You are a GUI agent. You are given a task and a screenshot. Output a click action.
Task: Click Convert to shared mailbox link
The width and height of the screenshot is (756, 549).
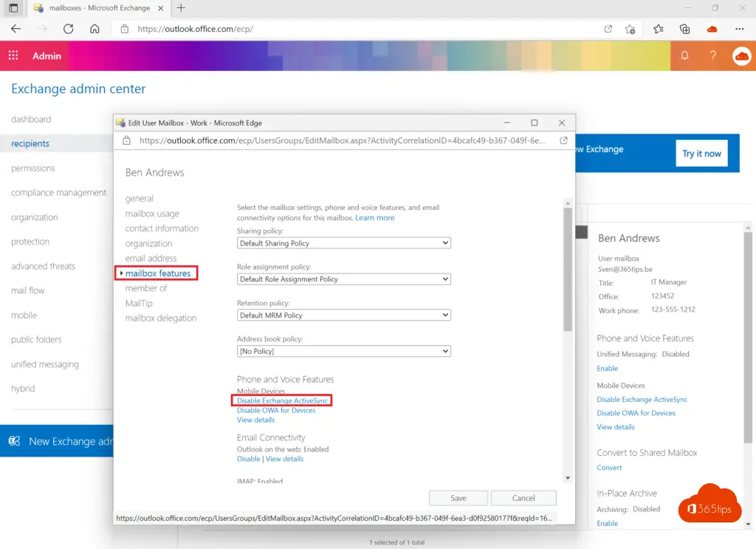[x=609, y=468]
